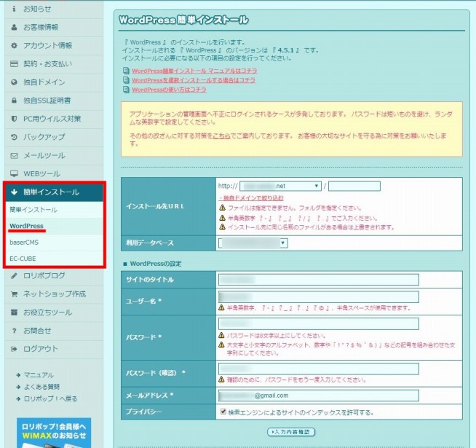Select EC-CUBE in the sidebar submenu

point(23,259)
